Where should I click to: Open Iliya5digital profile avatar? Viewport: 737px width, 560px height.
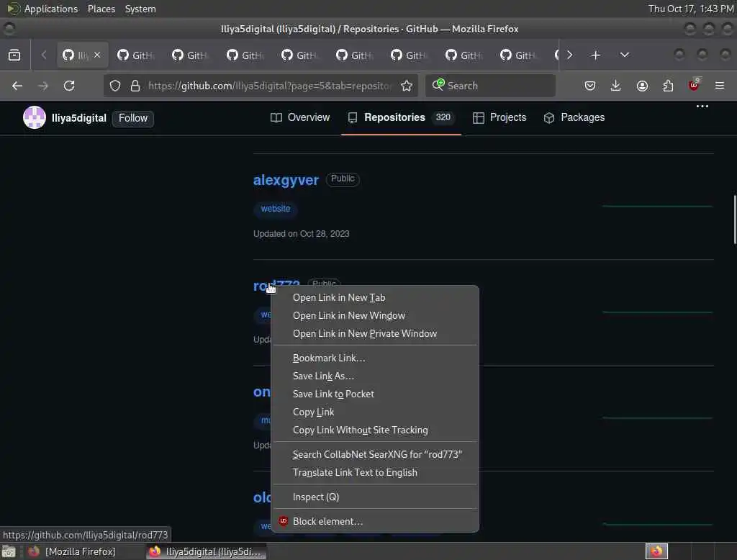[x=35, y=117]
